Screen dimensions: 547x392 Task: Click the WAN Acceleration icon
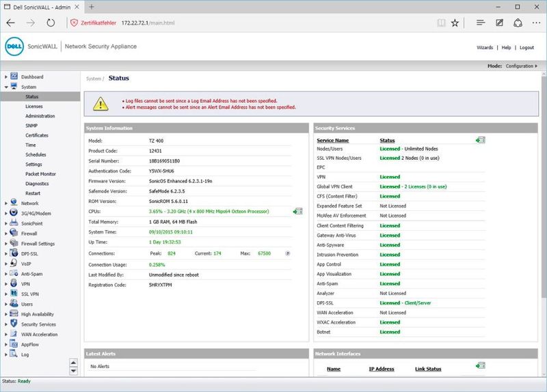coord(14,333)
